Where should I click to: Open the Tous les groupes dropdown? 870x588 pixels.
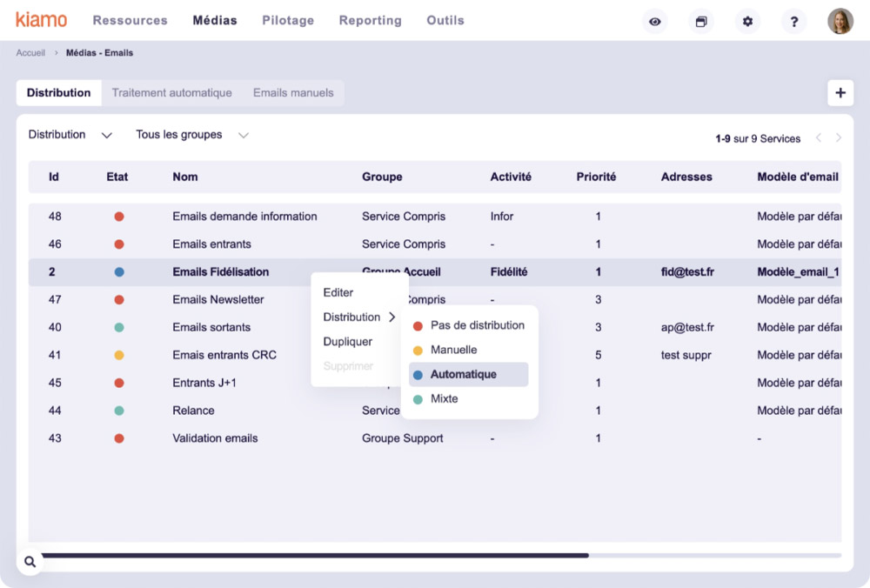(192, 135)
